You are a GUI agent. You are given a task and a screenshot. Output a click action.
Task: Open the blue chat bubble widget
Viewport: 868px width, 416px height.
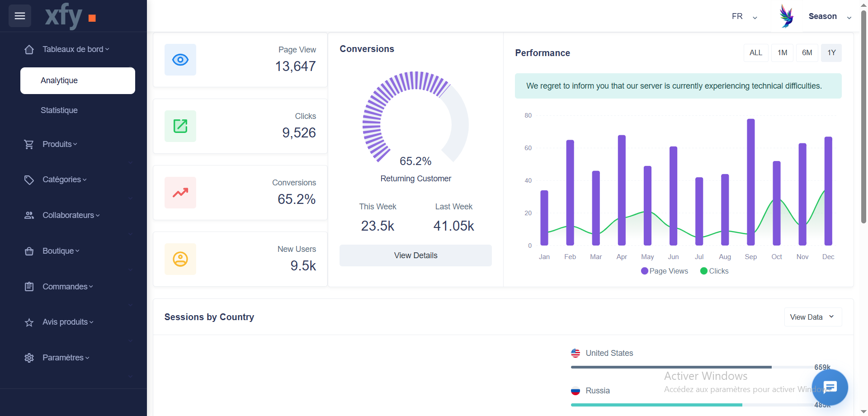830,387
